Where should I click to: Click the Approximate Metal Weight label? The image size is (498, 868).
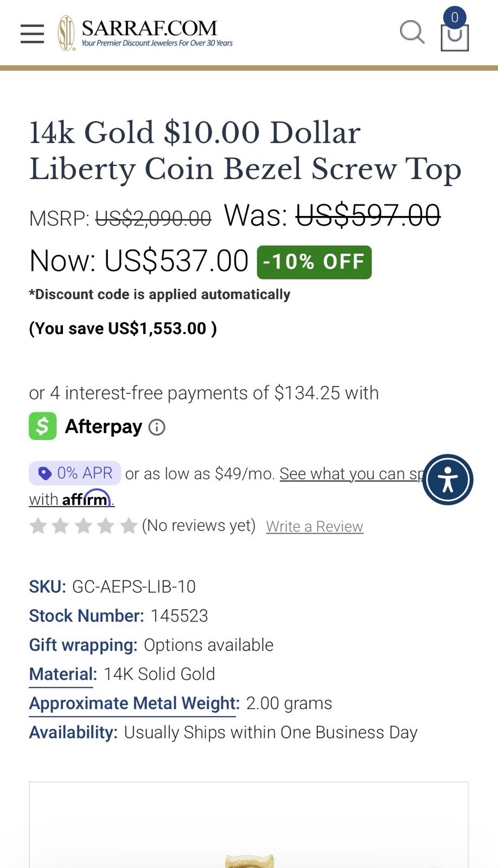[x=134, y=703]
